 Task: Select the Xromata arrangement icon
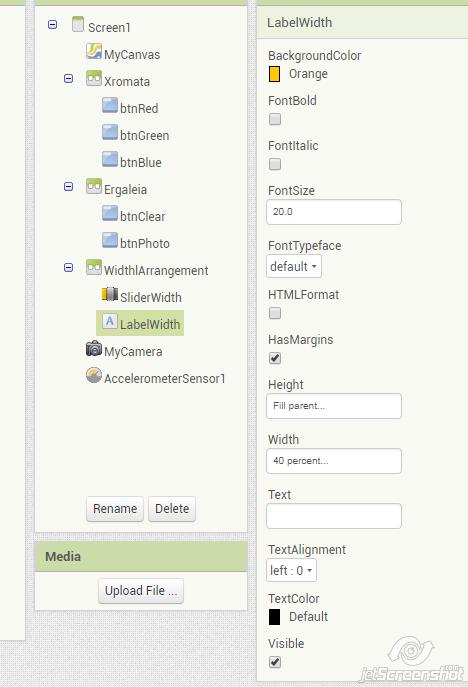(x=94, y=78)
